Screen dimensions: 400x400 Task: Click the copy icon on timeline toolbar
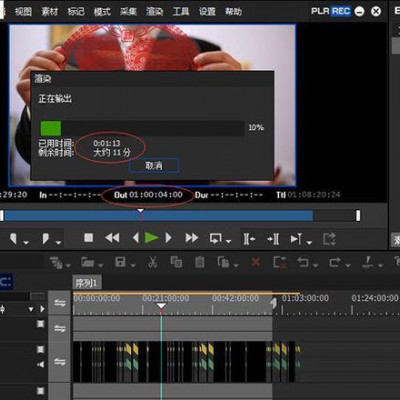pos(176,262)
